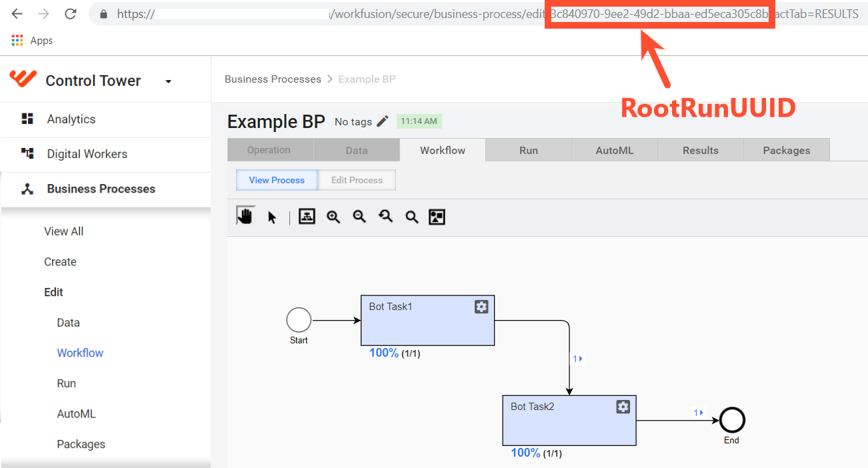
Task: Open the Apps grid in bookmarks bar
Action: pyautogui.click(x=17, y=41)
